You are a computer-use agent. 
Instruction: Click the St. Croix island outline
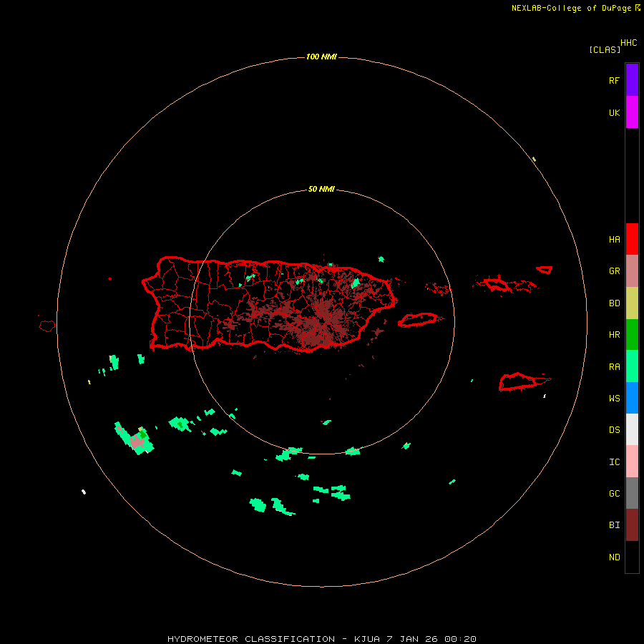tap(518, 382)
